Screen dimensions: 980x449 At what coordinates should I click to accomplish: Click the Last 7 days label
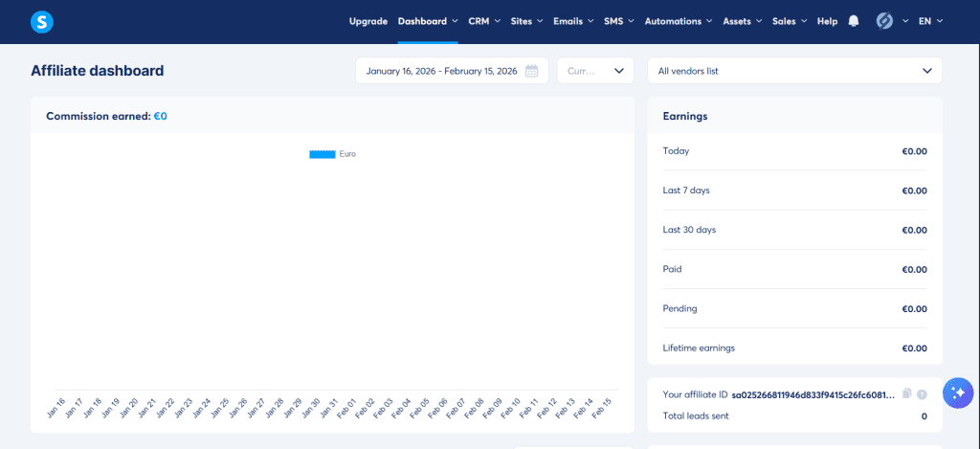pyautogui.click(x=685, y=191)
